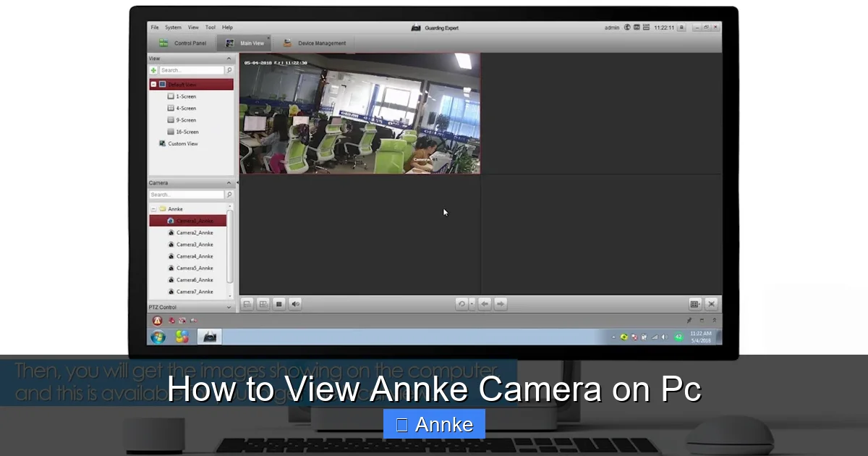Click Guarding Expert taskbar icon

click(210, 337)
